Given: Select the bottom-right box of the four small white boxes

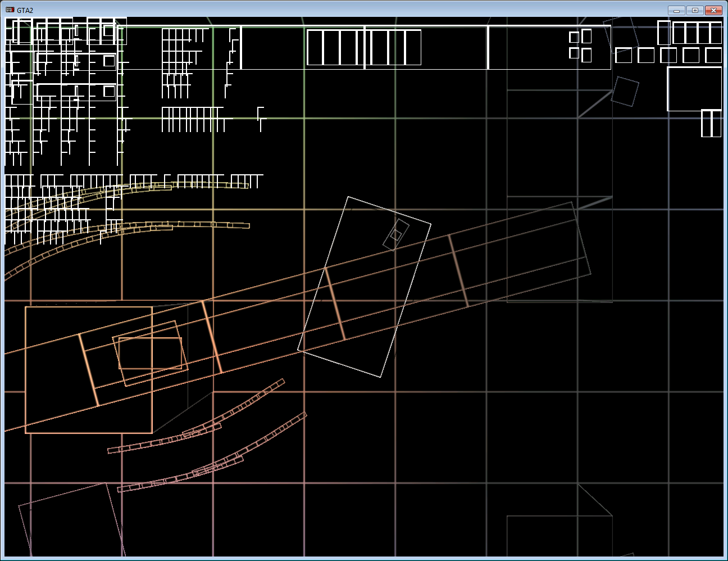Looking at the screenshot, I should coord(586,55).
